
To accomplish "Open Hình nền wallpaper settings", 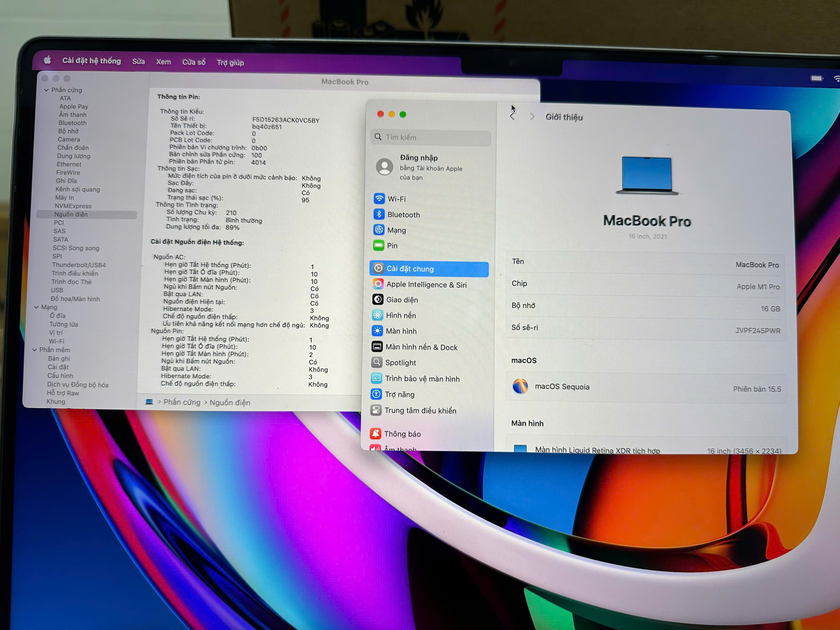I will [400, 315].
